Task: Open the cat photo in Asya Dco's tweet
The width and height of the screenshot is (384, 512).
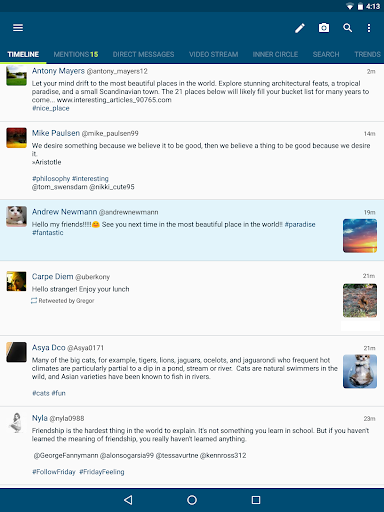Action: coord(360,371)
